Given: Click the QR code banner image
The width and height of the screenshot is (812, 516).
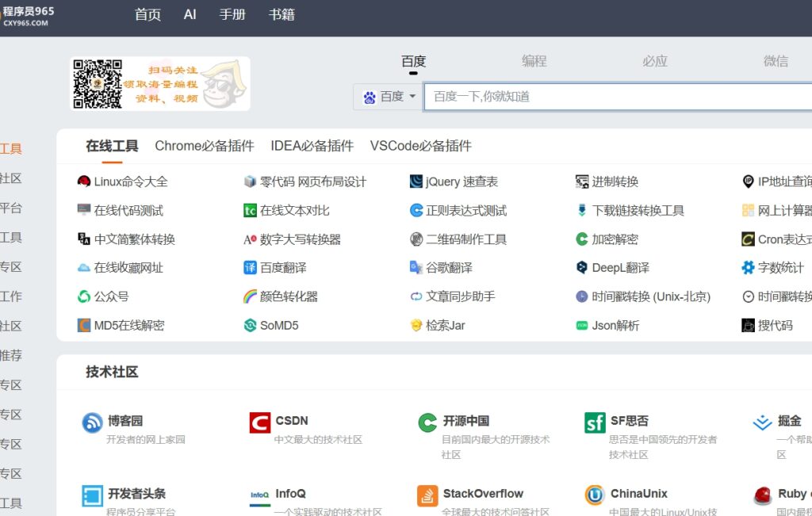Looking at the screenshot, I should [x=160, y=84].
